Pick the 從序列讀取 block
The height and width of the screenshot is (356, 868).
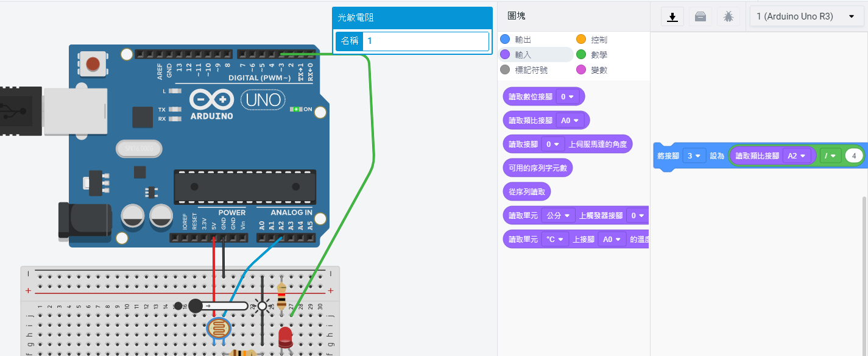tap(526, 191)
